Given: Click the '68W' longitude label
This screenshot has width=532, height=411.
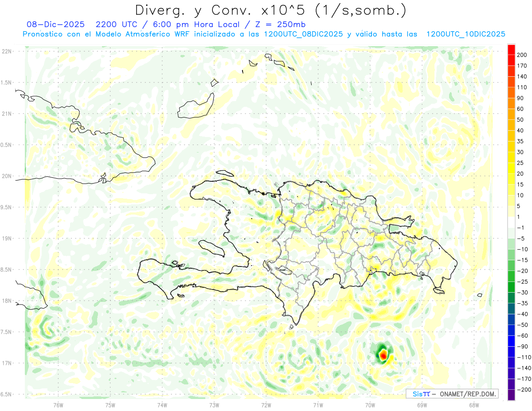Looking at the screenshot, I should pos(473,405).
